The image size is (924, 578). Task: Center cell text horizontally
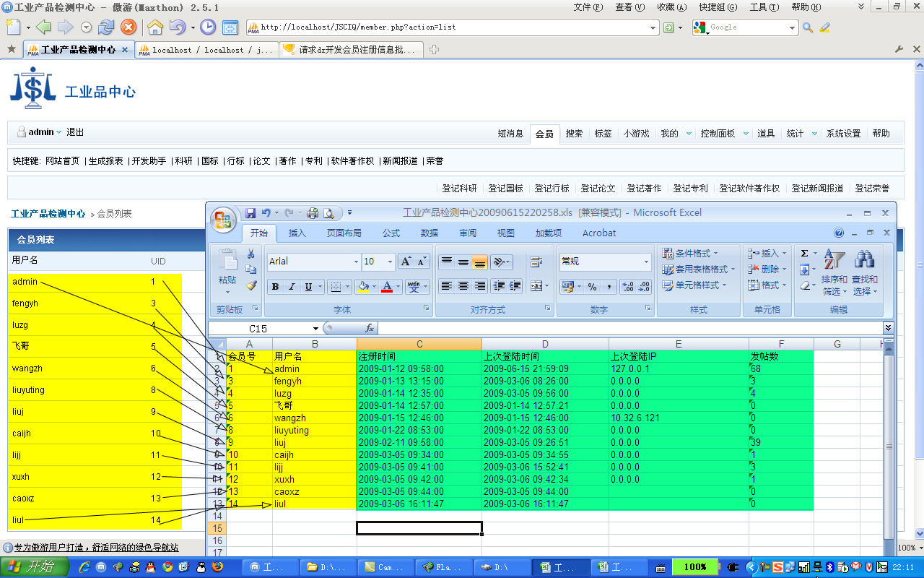click(x=463, y=286)
